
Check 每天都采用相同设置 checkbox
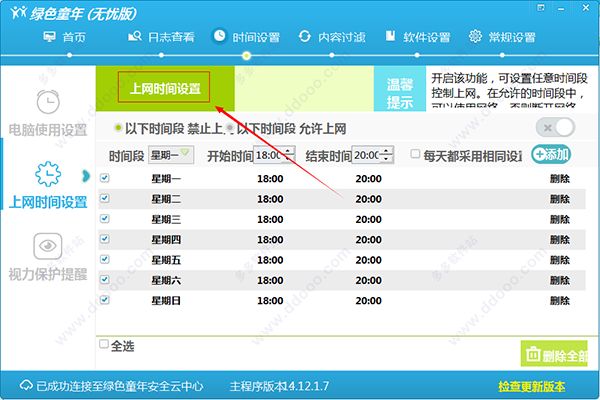415,154
